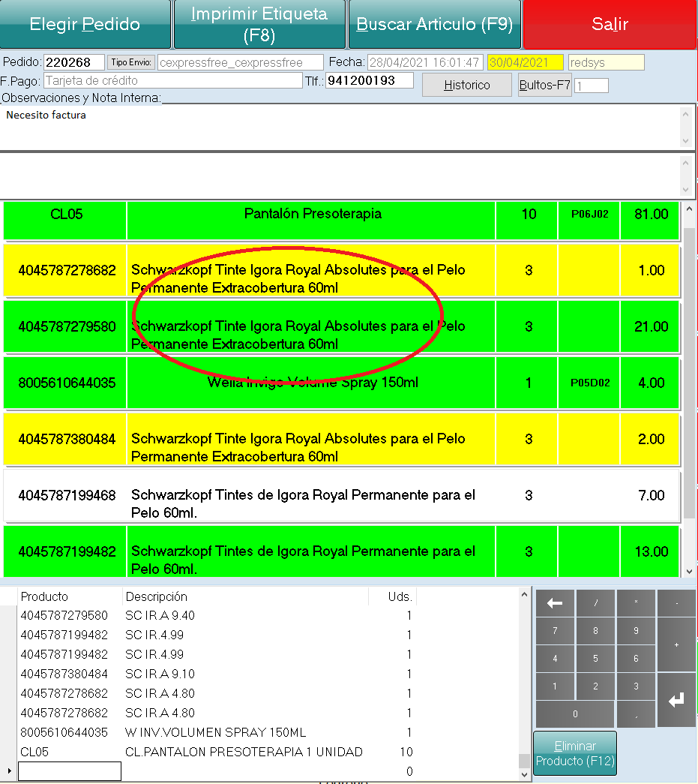This screenshot has height=784, width=698.
Task: Tap keypad digit 2
Action: [595, 686]
